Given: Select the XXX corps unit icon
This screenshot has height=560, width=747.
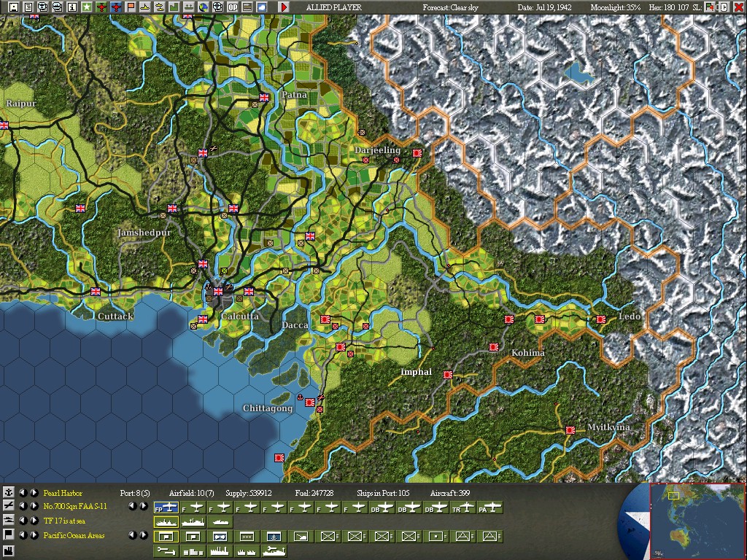Looking at the screenshot, I should click(x=247, y=537).
